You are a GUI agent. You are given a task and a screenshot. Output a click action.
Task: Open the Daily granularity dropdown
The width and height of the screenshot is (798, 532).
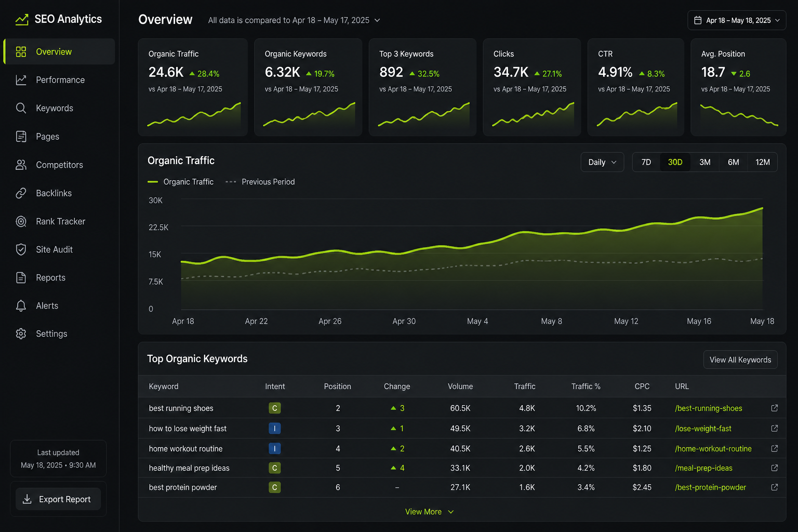[x=602, y=162]
